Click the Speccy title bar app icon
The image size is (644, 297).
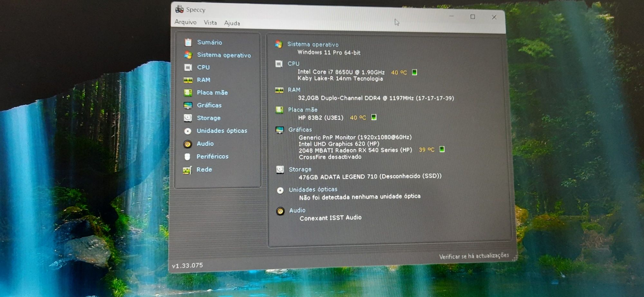tap(179, 9)
